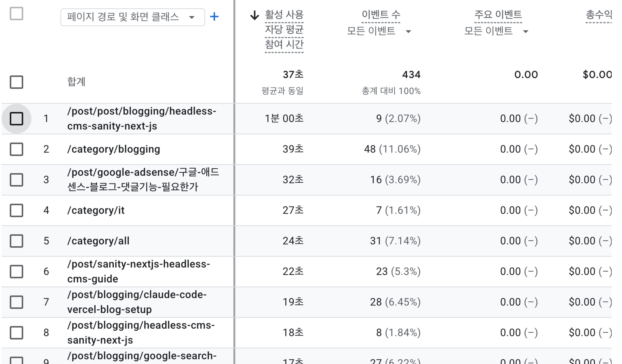Image resolution: width=622 pixels, height=364 pixels.
Task: Click the /post/sanity-nextjs-headless-cms-guide path
Action: click(139, 272)
